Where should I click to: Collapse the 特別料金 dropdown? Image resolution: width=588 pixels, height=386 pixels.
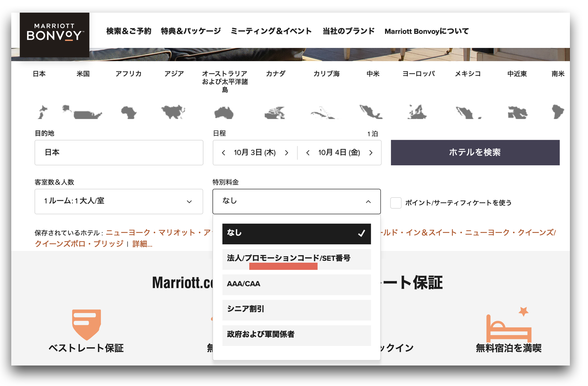click(296, 202)
